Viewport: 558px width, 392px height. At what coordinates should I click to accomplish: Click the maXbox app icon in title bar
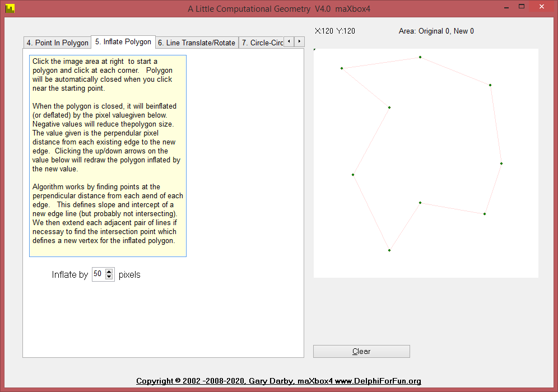[x=9, y=8]
